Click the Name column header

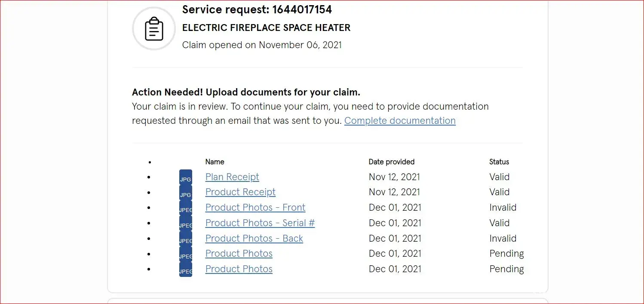pyautogui.click(x=215, y=162)
